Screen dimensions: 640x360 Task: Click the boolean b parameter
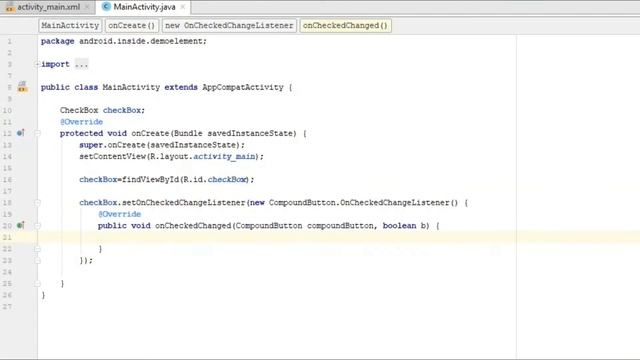click(404, 225)
